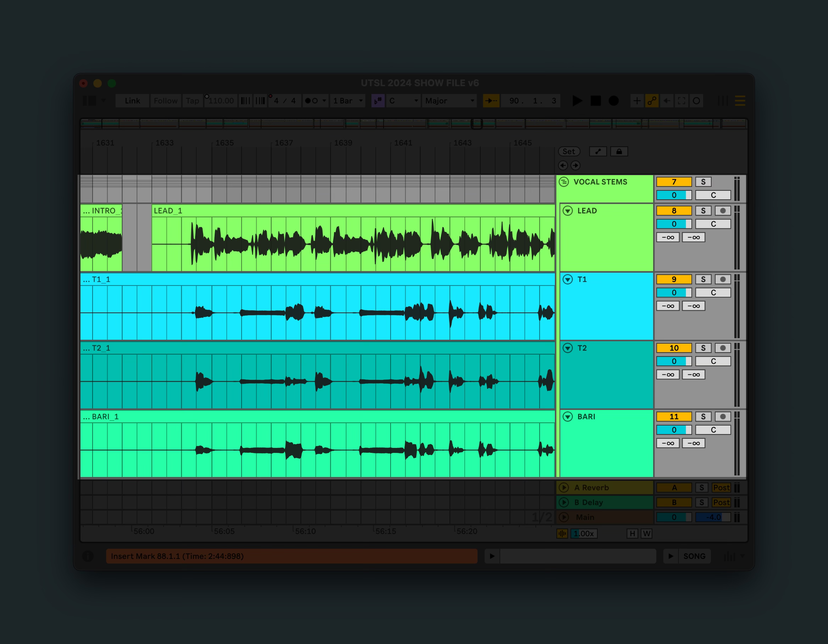Unfold the A Reverb return track
Screen dimensions: 828x644
(564, 488)
